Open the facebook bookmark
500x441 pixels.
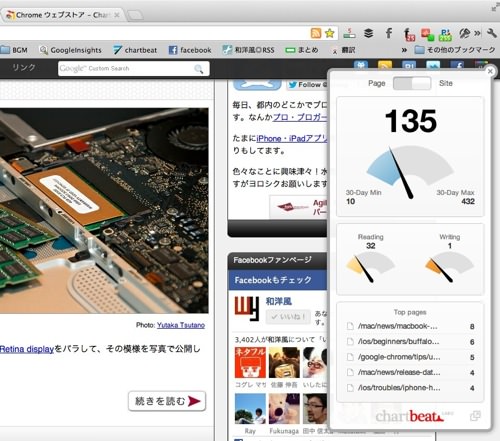pyautogui.click(x=190, y=50)
